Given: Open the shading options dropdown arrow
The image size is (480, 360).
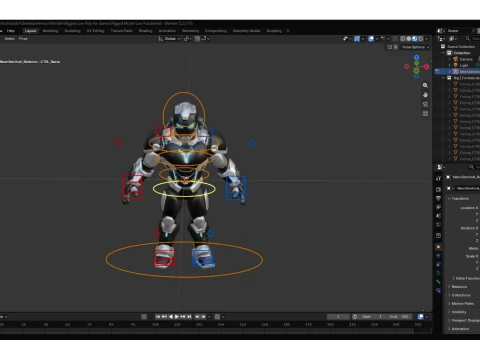Looking at the screenshot, I should [427, 39].
